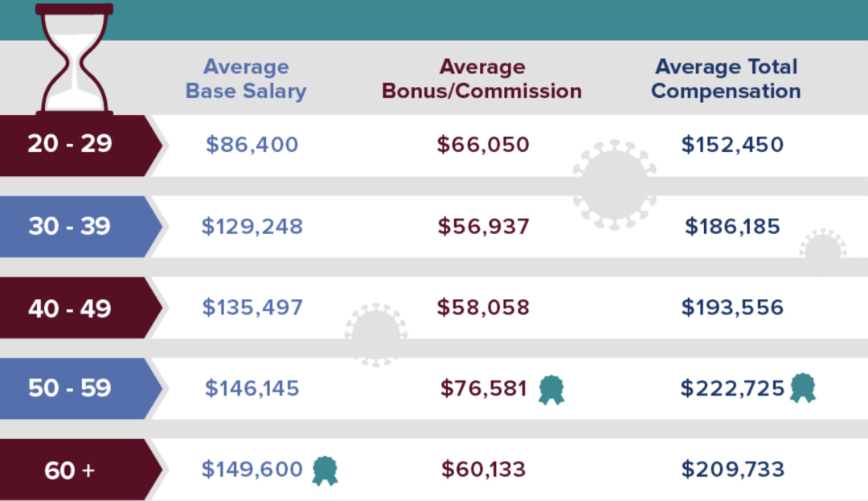Click the Average Bonus/Commission column header
Screen dimensions: 868x501
[481, 79]
